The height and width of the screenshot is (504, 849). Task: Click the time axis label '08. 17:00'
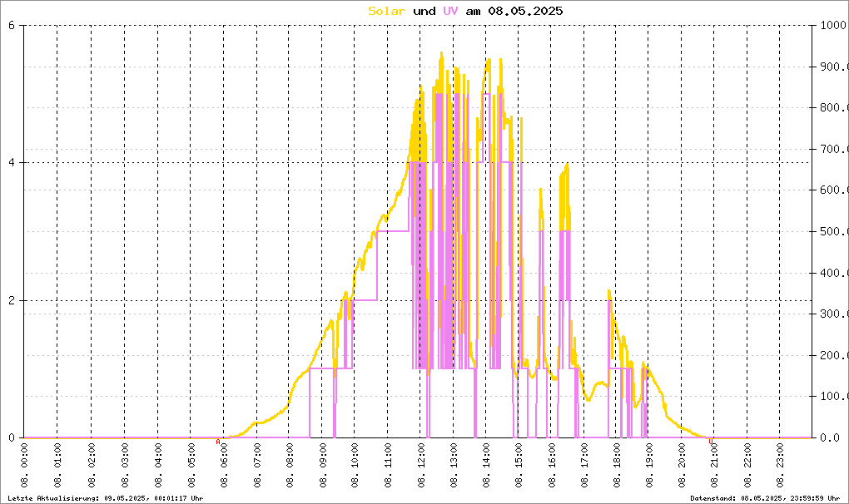(584, 465)
